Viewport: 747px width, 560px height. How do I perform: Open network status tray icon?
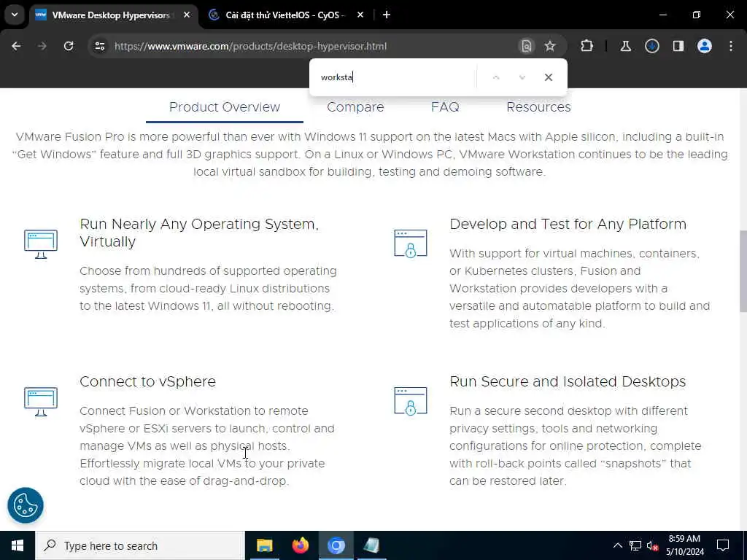click(x=635, y=545)
